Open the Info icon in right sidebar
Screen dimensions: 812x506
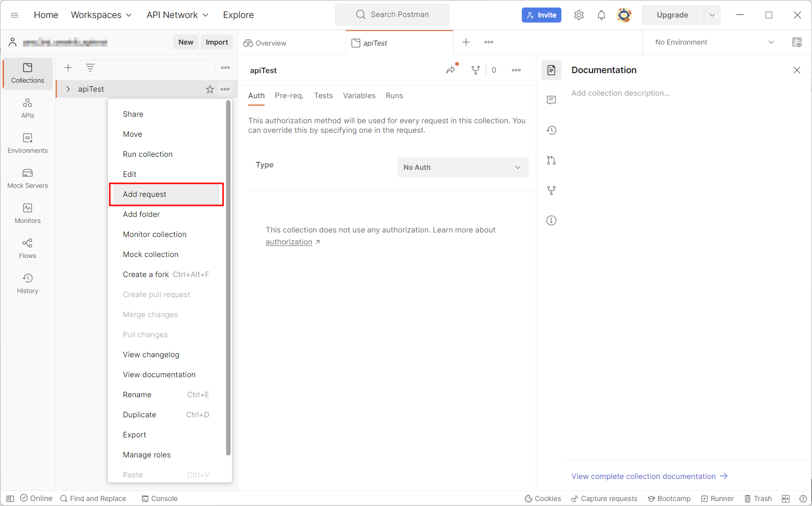pos(551,220)
